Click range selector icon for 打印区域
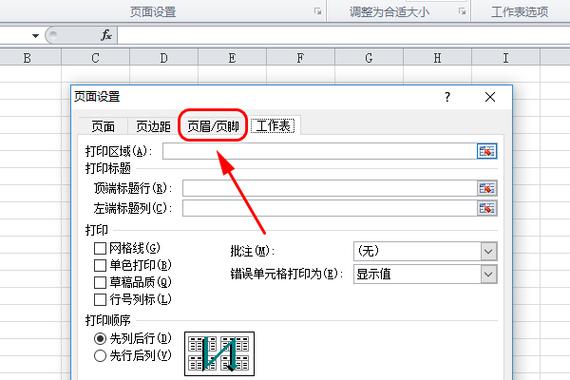 click(x=487, y=151)
